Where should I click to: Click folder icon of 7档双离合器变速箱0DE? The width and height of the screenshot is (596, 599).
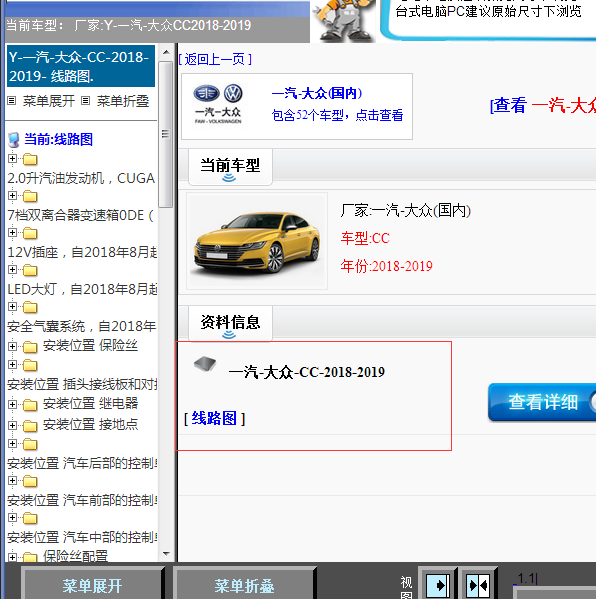coord(30,196)
